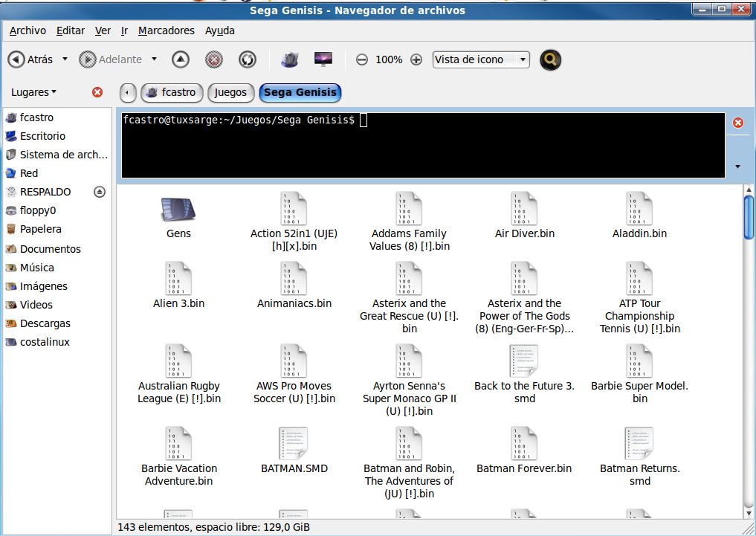Click the computer monitor toolbar icon
Viewport: 756px width, 536px height.
[323, 59]
